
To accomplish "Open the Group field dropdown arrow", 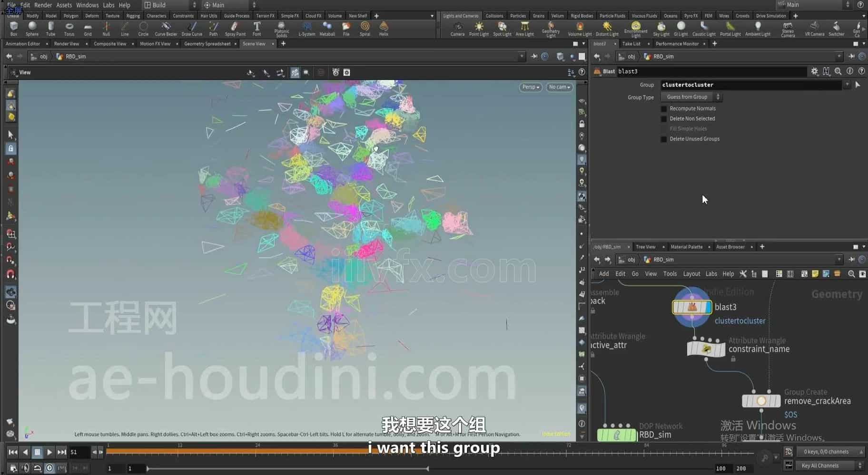I will 847,85.
